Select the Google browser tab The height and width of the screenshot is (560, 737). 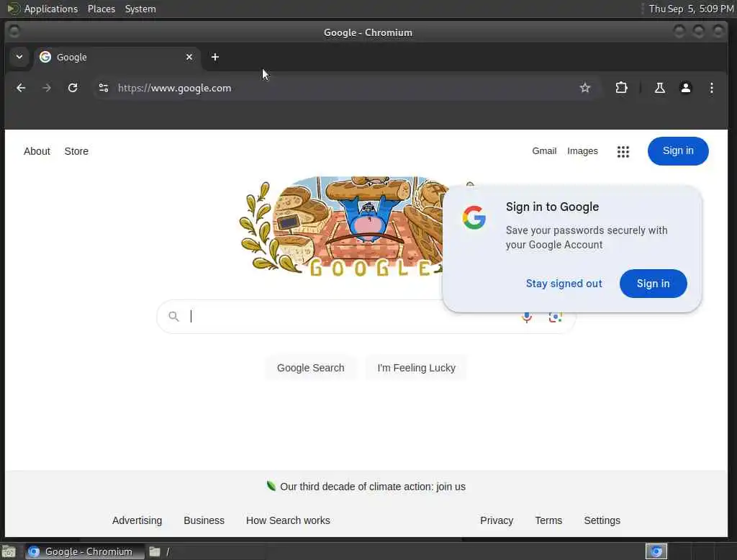click(x=117, y=57)
